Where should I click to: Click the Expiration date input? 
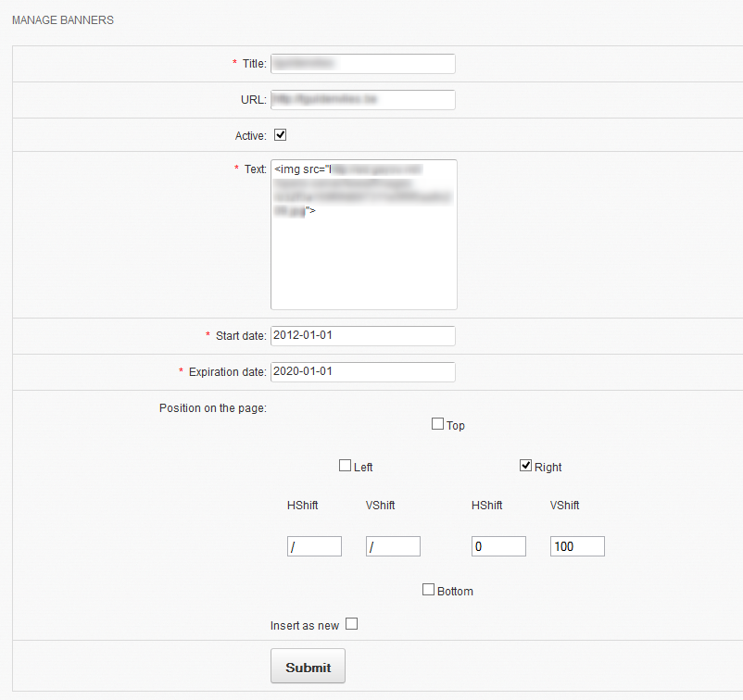coord(362,371)
